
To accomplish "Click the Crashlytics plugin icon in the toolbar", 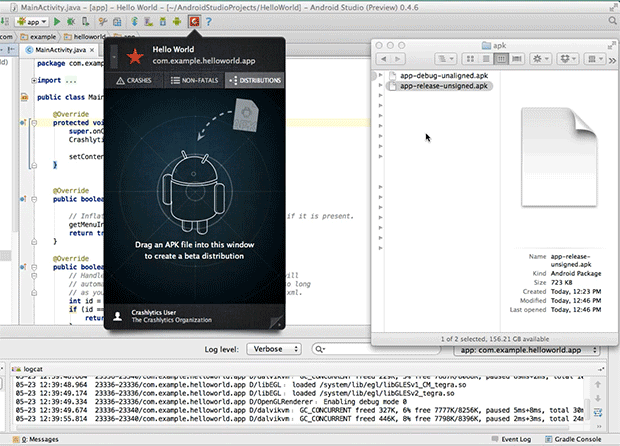I will tap(196, 20).
